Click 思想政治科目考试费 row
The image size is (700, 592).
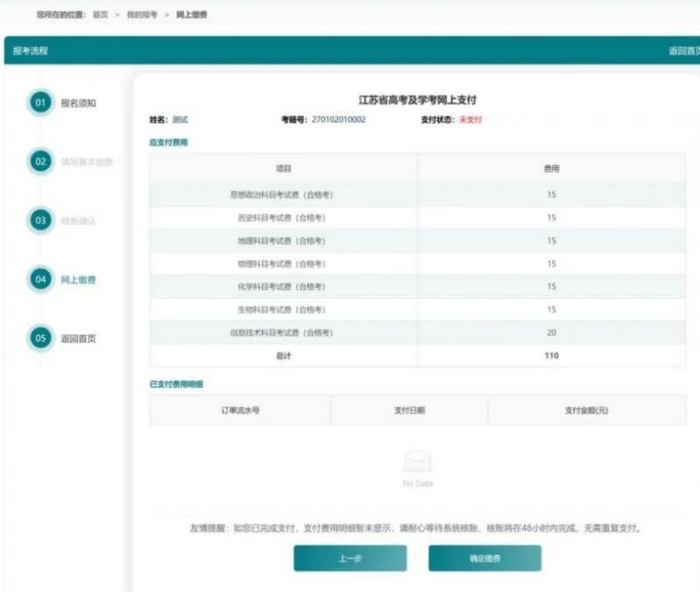pos(418,194)
